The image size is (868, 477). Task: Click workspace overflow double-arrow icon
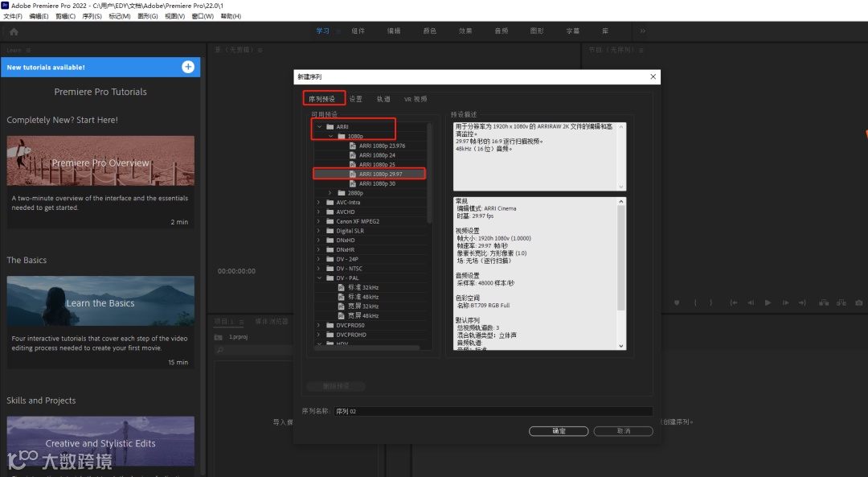[x=643, y=31]
